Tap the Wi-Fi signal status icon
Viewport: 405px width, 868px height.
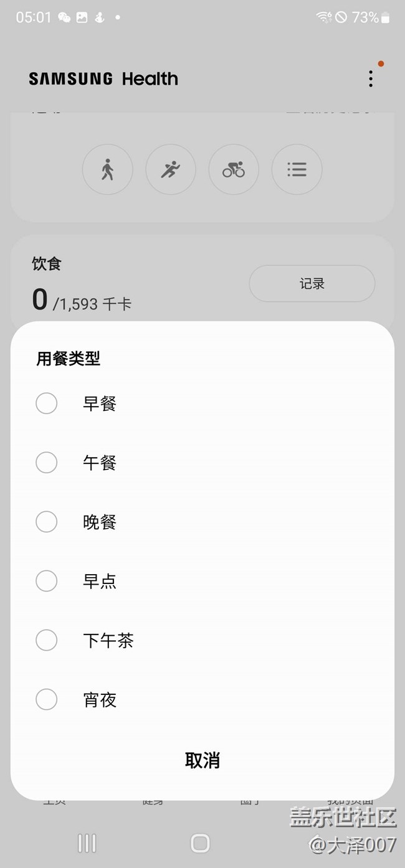point(324,17)
